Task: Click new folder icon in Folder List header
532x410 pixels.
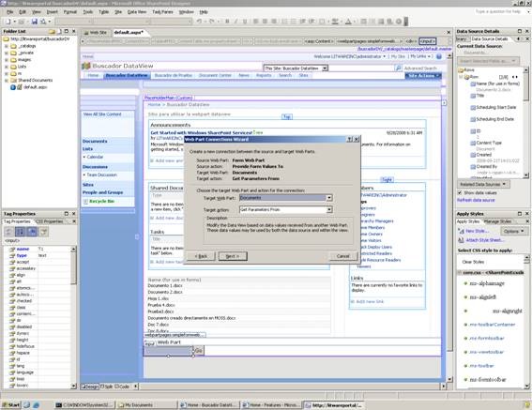Action: click(x=52, y=32)
